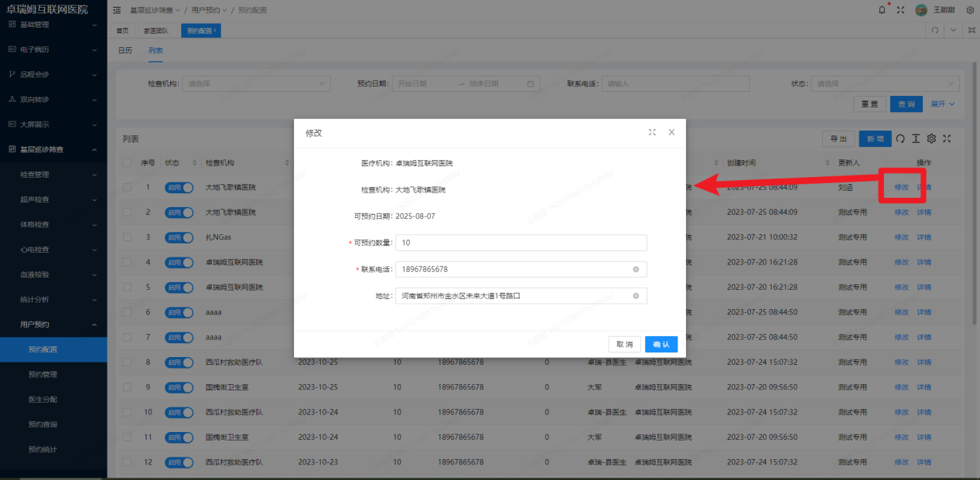Switch to the 首页 tab

tap(122, 30)
